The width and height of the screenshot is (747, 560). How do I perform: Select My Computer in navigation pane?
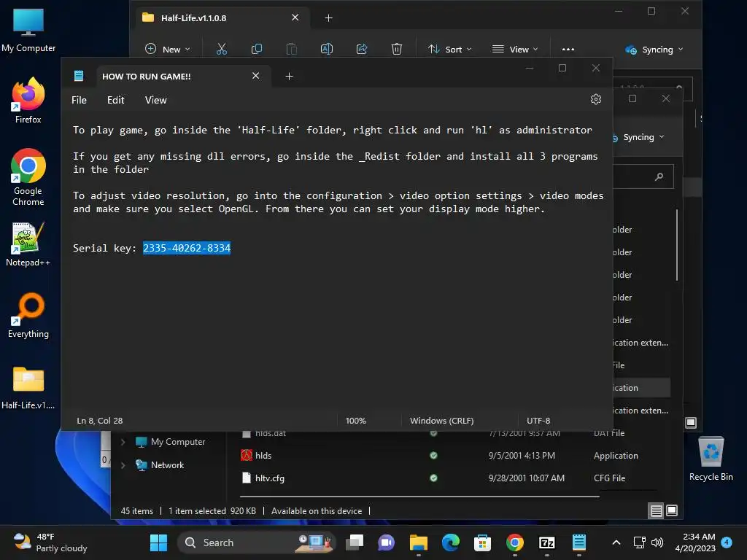tap(178, 442)
